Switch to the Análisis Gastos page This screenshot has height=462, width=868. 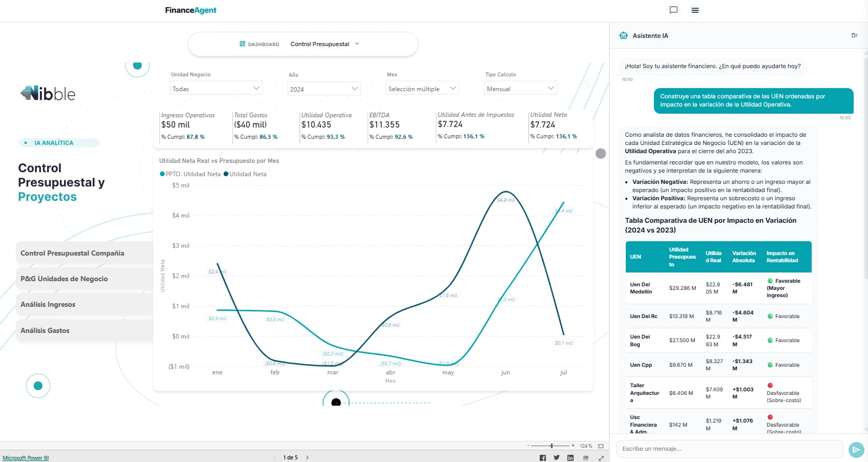click(84, 330)
